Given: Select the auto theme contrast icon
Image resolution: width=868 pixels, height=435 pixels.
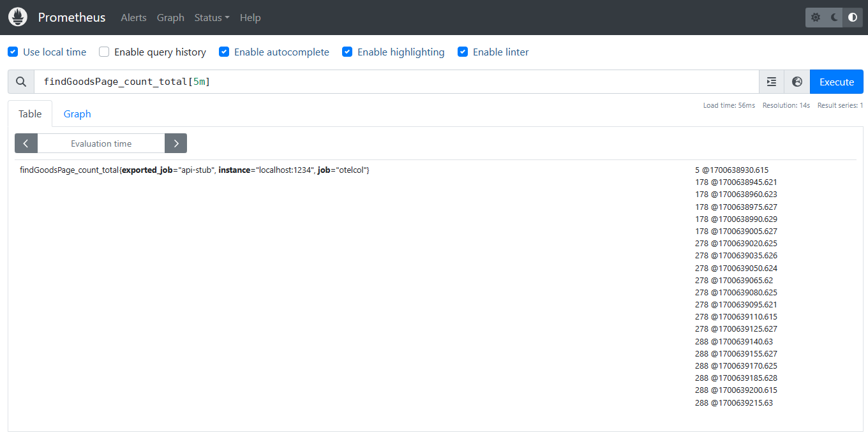Looking at the screenshot, I should (x=853, y=17).
